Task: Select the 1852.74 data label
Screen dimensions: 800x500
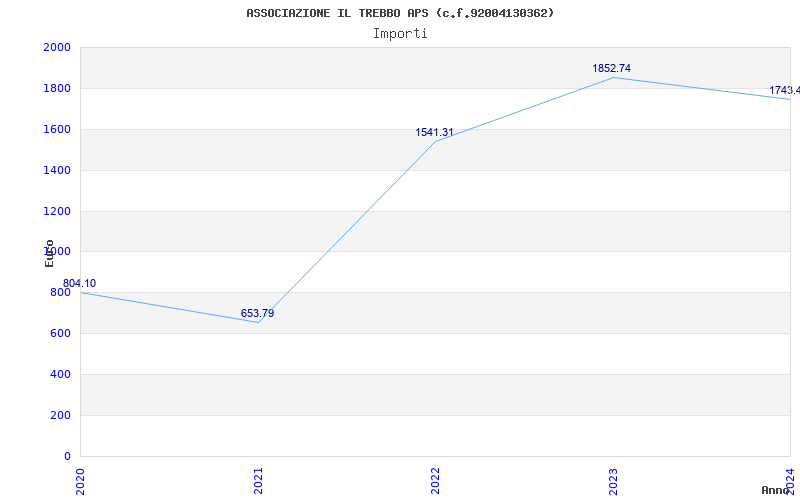Action: point(612,68)
